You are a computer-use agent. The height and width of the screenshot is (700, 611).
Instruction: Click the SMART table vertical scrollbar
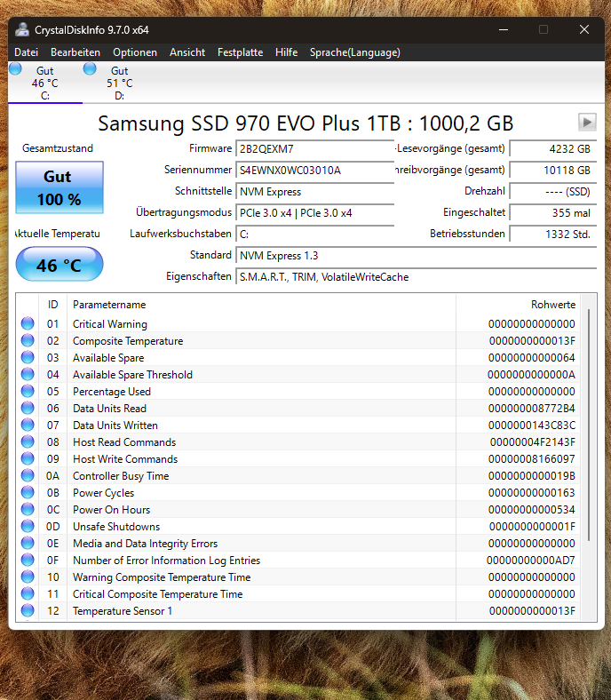click(589, 425)
